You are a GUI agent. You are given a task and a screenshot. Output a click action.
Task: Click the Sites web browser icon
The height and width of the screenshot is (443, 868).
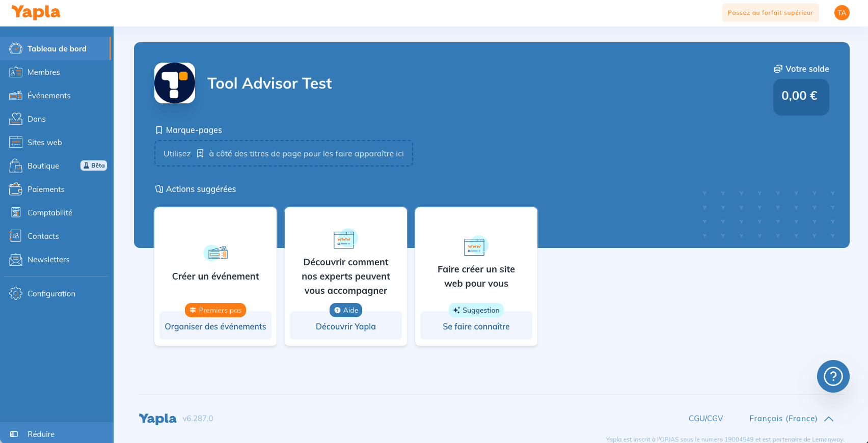[16, 142]
